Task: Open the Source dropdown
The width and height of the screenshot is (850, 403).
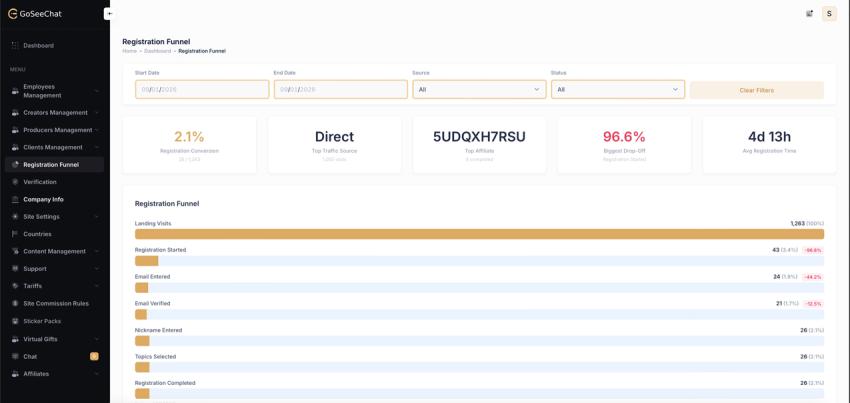Action: point(479,89)
